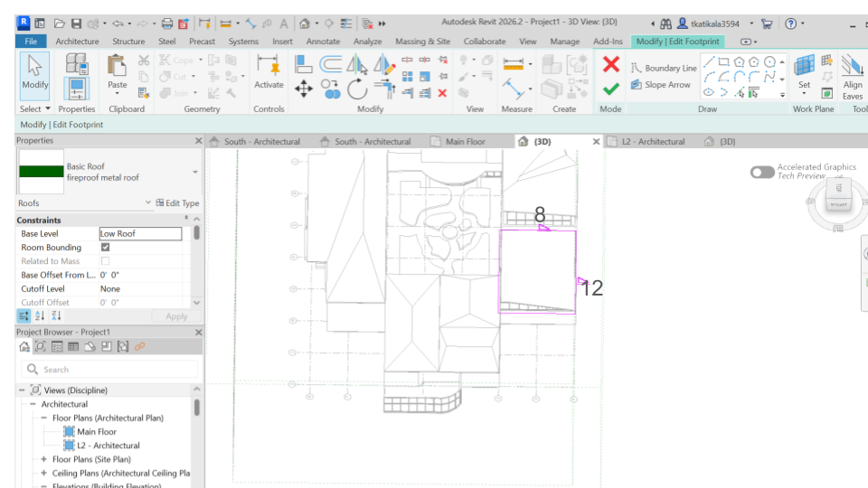Click the Align Eaves tool
This screenshot has width=868, height=488.
pos(853,77)
